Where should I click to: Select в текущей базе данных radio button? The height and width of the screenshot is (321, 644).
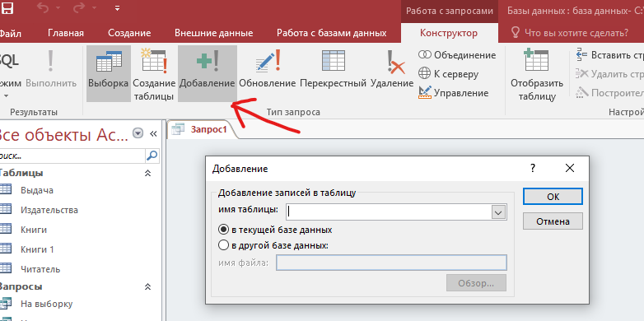(223, 230)
